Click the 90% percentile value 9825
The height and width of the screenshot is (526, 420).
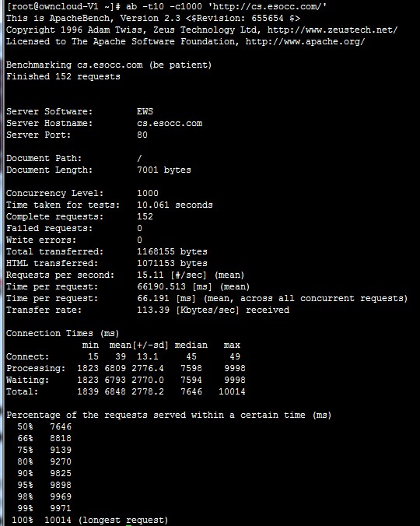click(x=61, y=473)
